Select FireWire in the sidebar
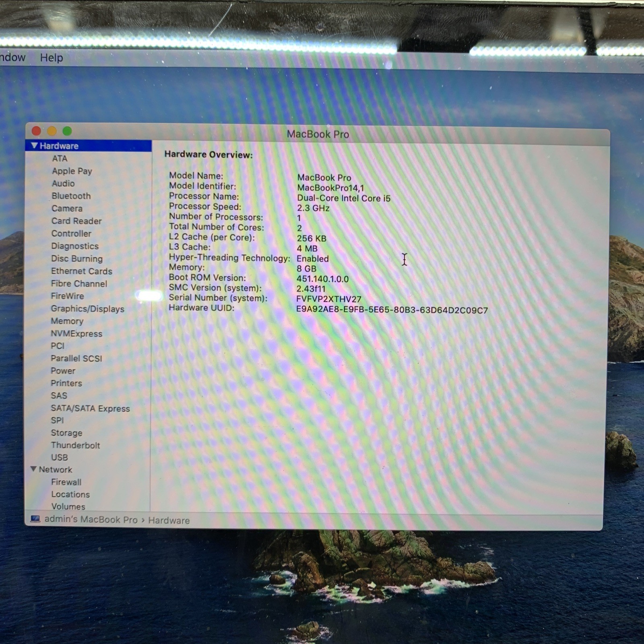 (x=68, y=296)
